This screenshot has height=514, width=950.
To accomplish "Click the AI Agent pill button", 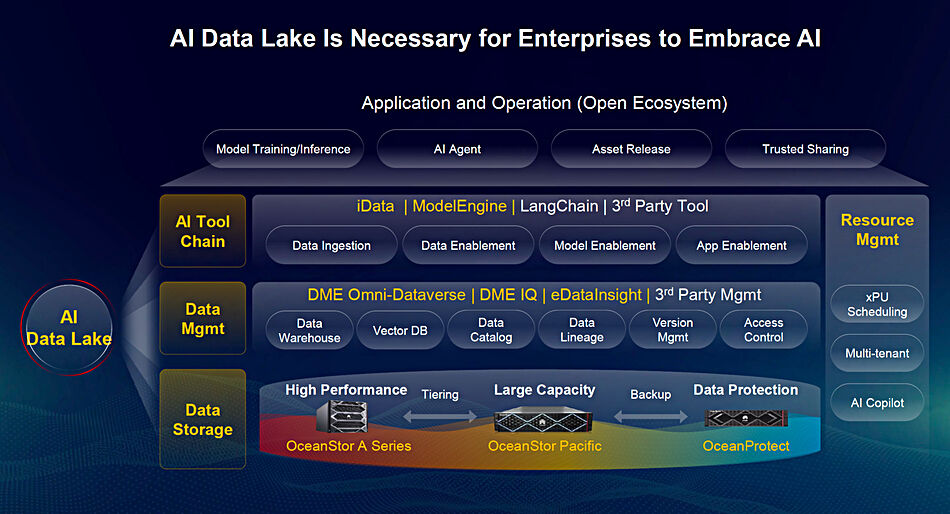I will point(457,149).
